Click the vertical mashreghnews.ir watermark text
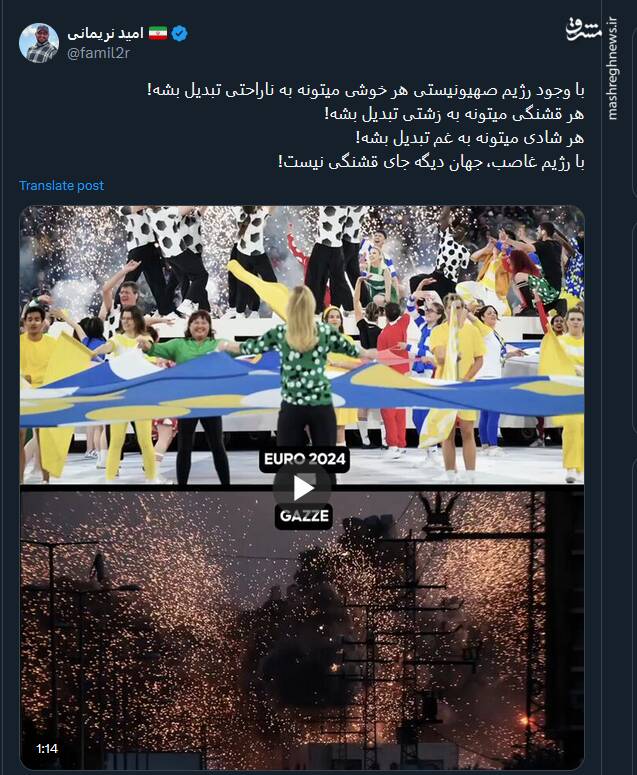This screenshot has width=637, height=775. tap(612, 69)
